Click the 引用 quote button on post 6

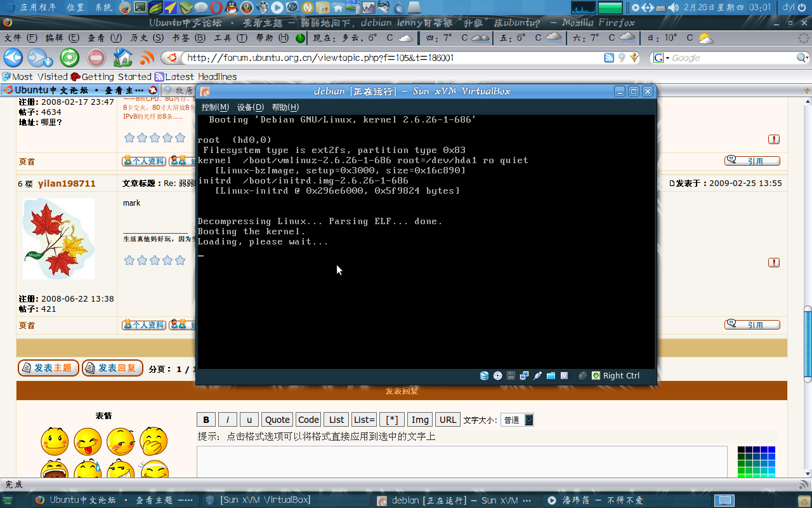[x=752, y=324]
